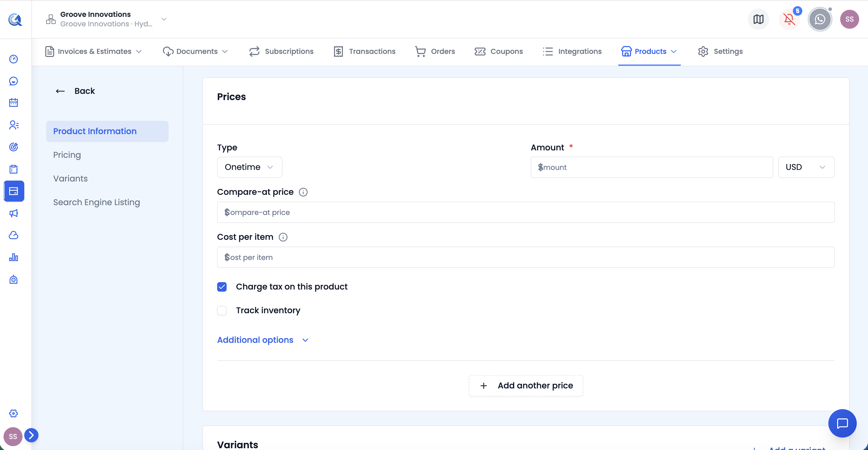Go to the Coupons tab
Image resolution: width=868 pixels, height=450 pixels.
(x=498, y=52)
